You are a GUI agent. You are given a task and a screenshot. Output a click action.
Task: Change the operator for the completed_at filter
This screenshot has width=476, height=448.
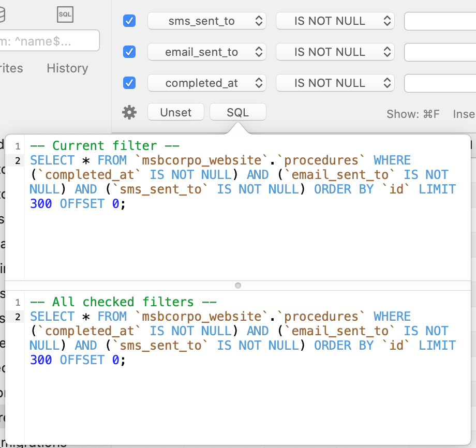coord(335,83)
